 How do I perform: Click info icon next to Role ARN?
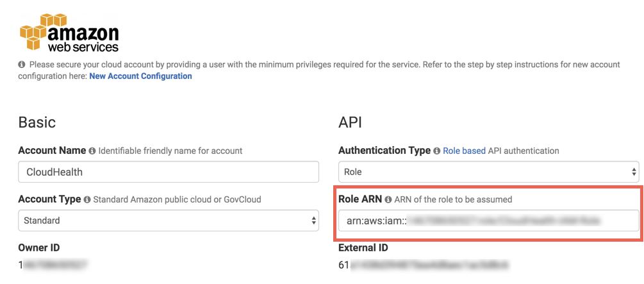tap(388, 200)
